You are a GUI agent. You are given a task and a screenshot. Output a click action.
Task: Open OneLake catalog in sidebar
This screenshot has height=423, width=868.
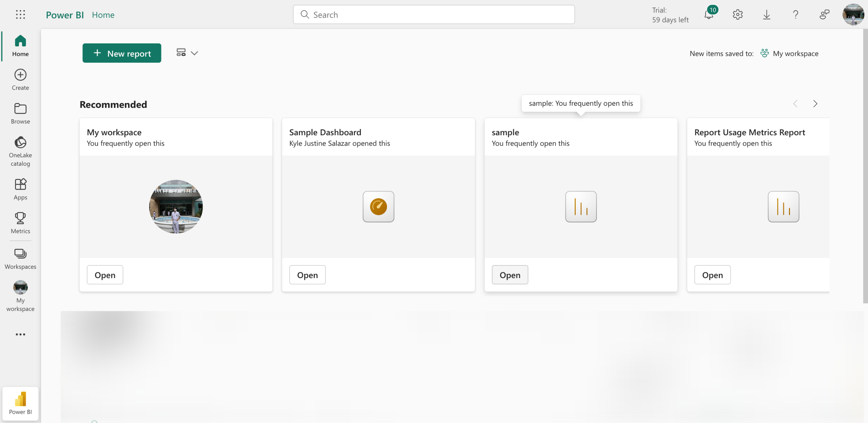20,151
